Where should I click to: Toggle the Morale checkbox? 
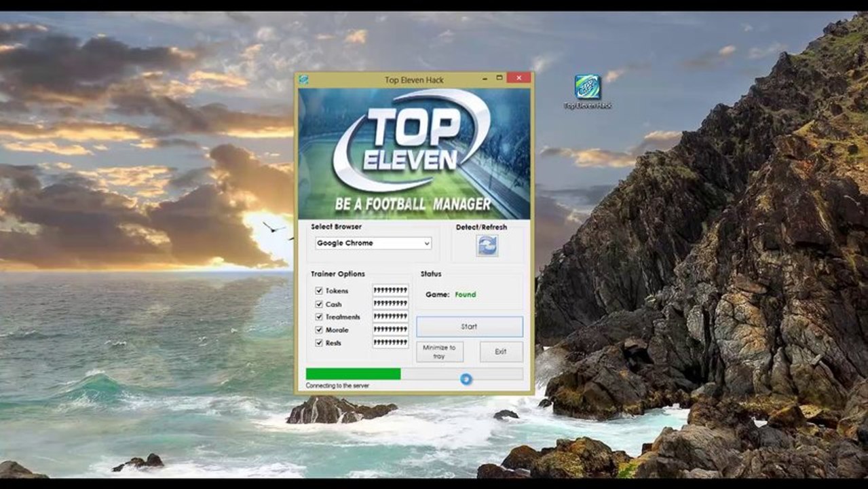[x=319, y=330]
